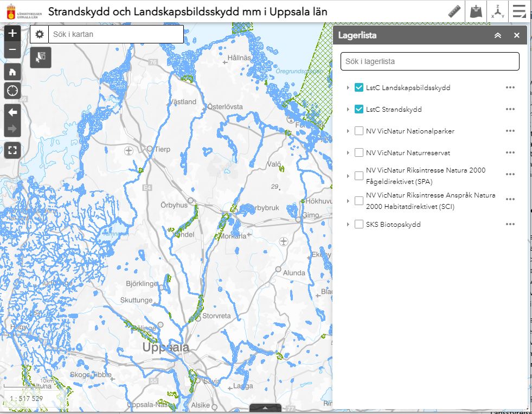
Task: Open options menu for Fågeldirektivet (SPA) layer
Action: (510, 174)
